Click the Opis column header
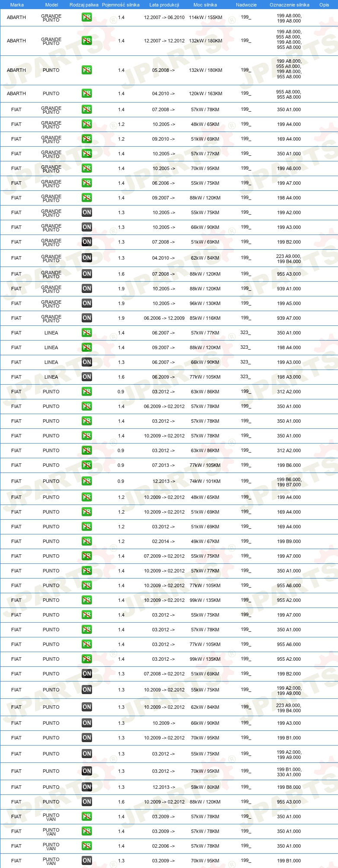Viewport: 338px width, 868px height. (x=324, y=5)
